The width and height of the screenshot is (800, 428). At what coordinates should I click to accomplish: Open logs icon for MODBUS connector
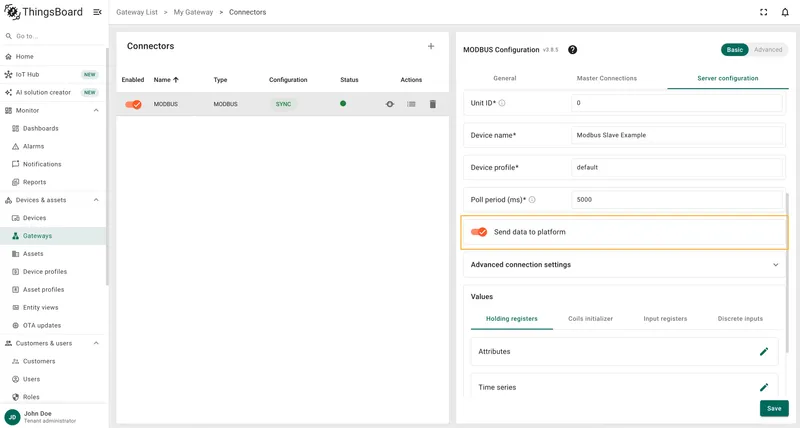tap(411, 104)
